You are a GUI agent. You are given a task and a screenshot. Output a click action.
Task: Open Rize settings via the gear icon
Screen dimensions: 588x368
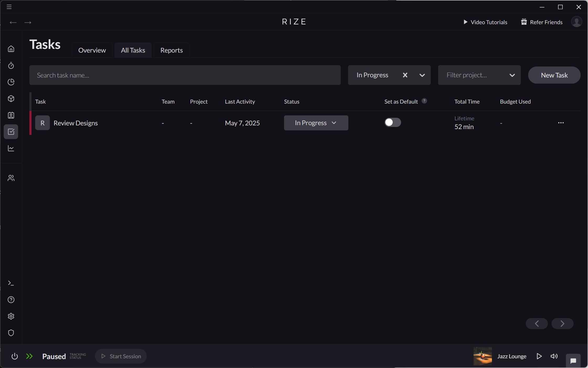coord(11,316)
